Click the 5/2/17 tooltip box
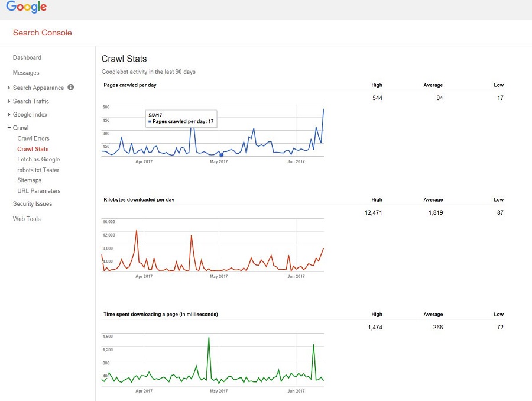532x401 pixels. pyautogui.click(x=181, y=118)
